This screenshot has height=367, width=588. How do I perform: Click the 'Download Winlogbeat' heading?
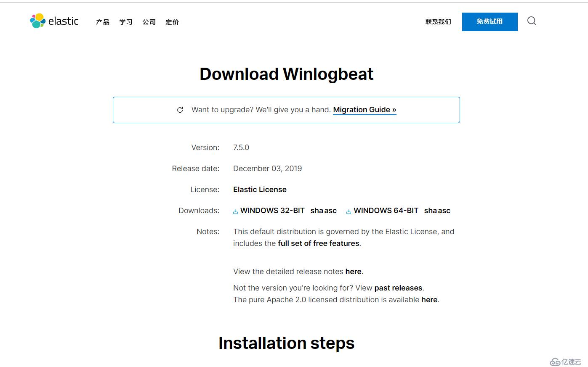coord(286,74)
